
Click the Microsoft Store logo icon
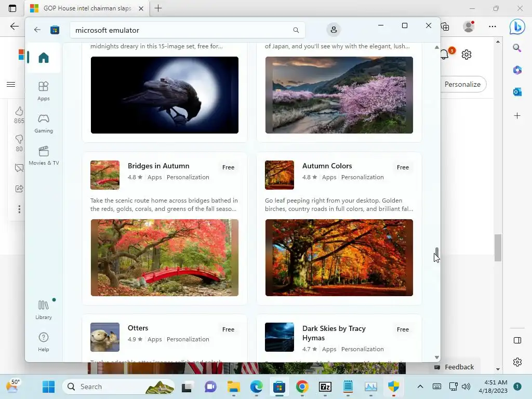[55, 30]
